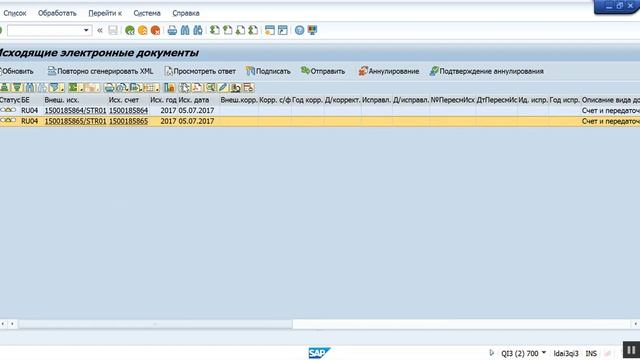Image resolution: width=640 pixels, height=360 pixels.
Task: Click the Статус column header
Action: pos(10,100)
